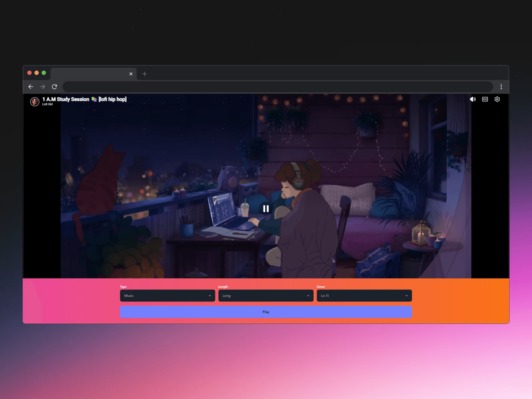The width and height of the screenshot is (532, 399).
Task: Go back with the browser back arrow
Action: coord(31,87)
